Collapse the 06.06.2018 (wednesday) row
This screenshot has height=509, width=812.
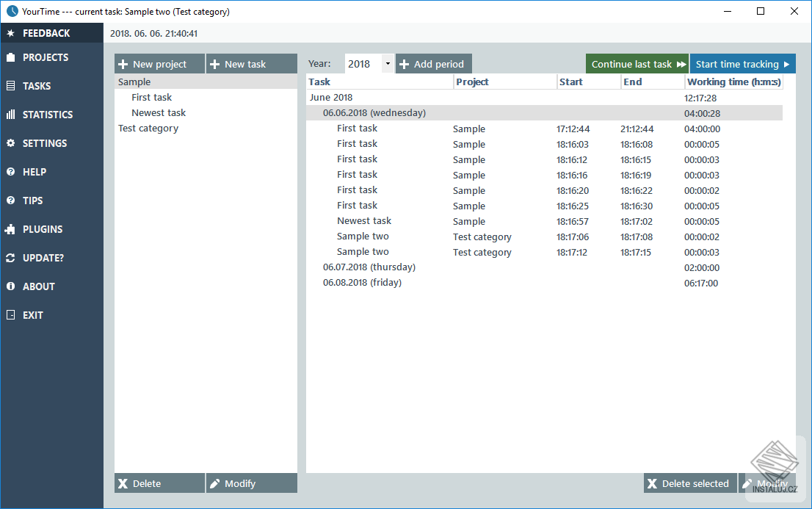[544, 113]
